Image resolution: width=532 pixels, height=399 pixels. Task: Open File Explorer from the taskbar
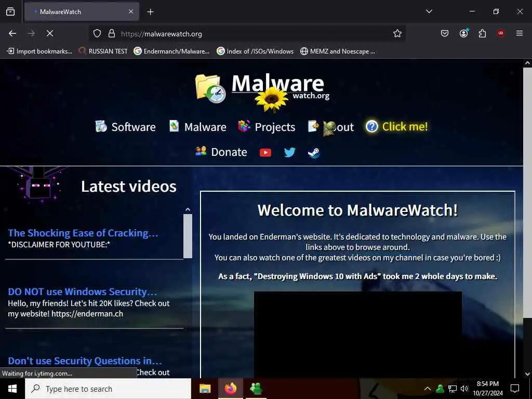click(205, 389)
